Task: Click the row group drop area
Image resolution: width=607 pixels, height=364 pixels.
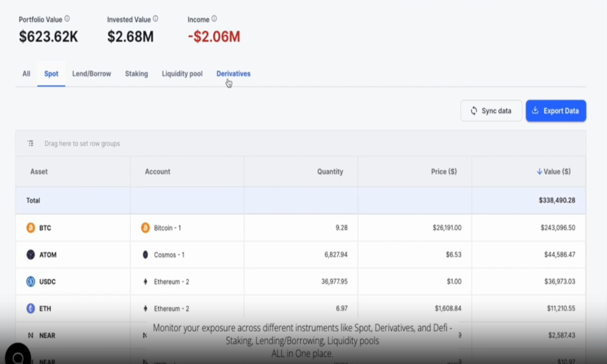Action: point(301,144)
